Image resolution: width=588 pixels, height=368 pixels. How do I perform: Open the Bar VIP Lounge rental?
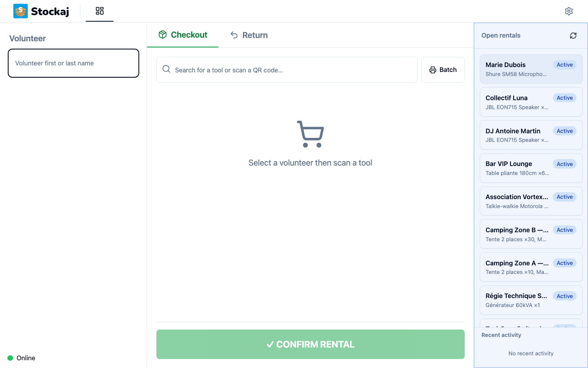point(531,168)
